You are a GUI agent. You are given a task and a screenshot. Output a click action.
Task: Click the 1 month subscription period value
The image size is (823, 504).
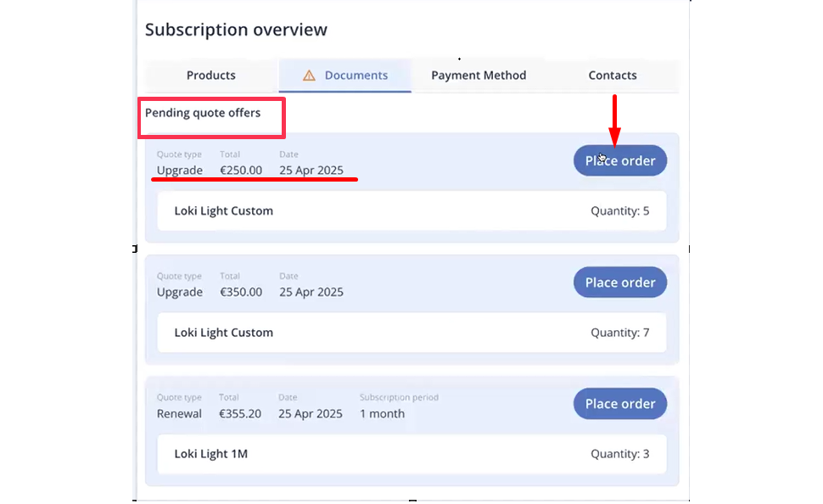point(382,414)
